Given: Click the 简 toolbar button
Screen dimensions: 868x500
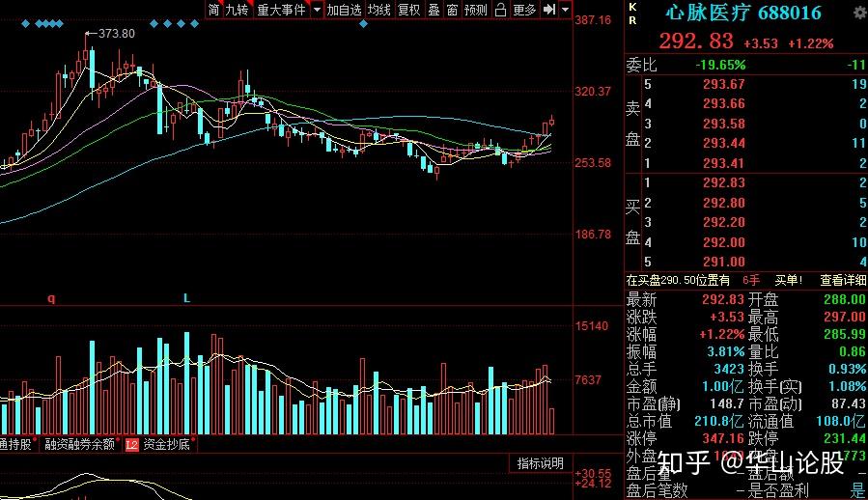Looking at the screenshot, I should (213, 10).
